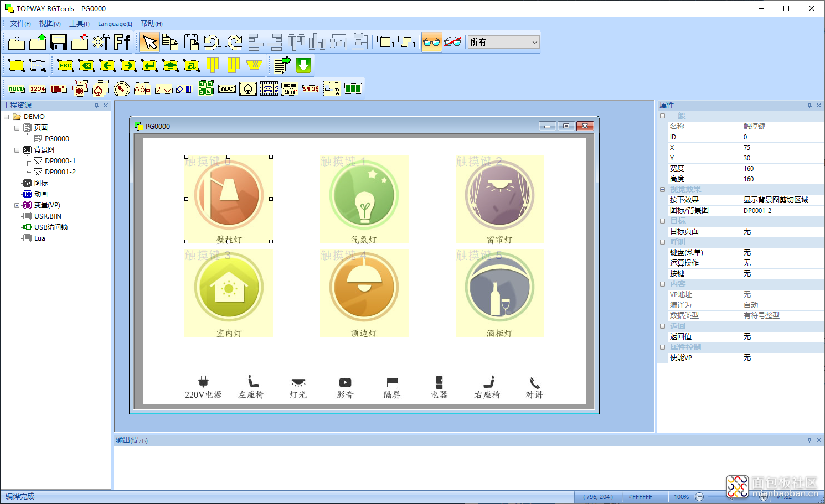This screenshot has width=825, height=504.
Task: Open the Language(L) menu
Action: [115, 24]
